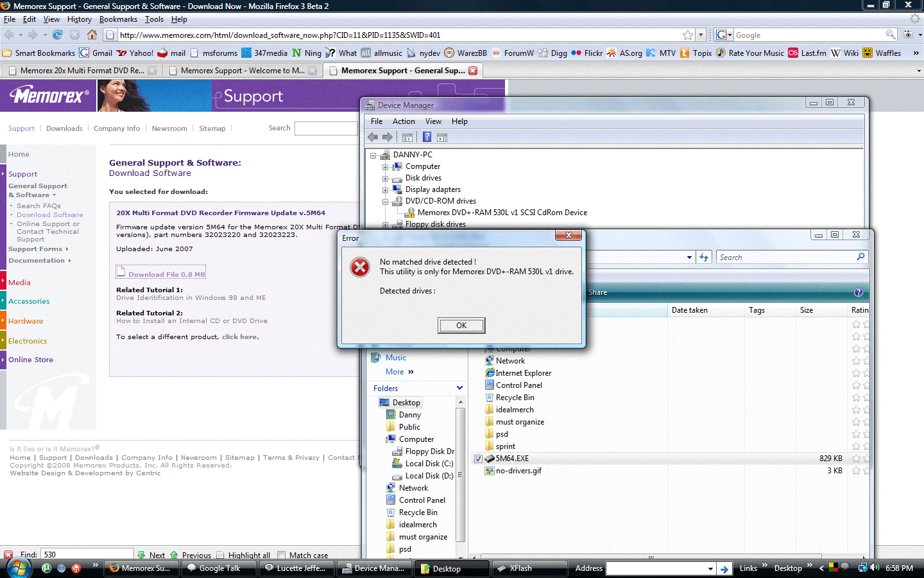Click the no-drivers.gif file icon

490,471
